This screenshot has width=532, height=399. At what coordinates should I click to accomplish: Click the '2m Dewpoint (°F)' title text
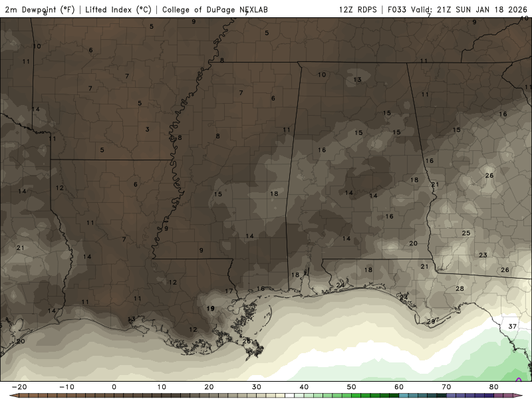[x=40, y=10]
